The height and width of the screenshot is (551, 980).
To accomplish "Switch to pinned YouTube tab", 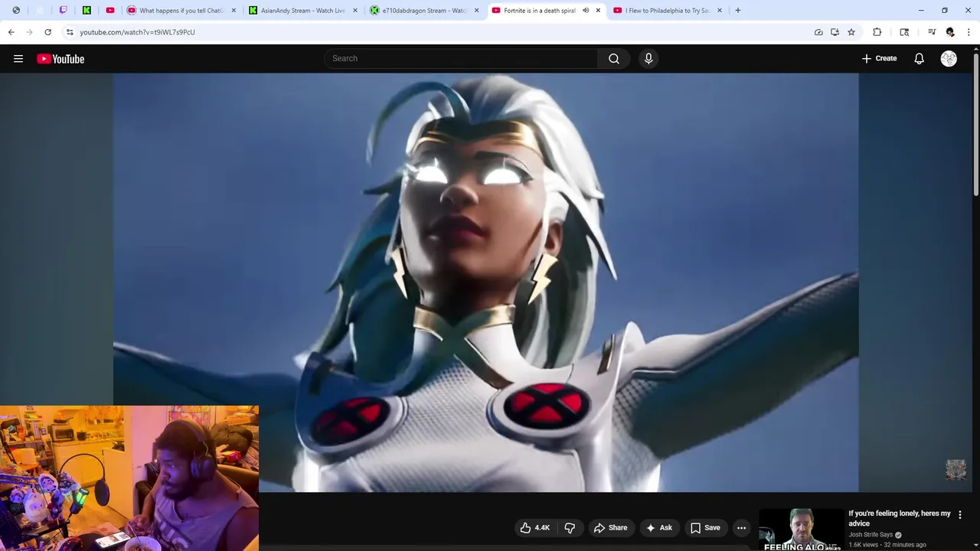I will (110, 11).
